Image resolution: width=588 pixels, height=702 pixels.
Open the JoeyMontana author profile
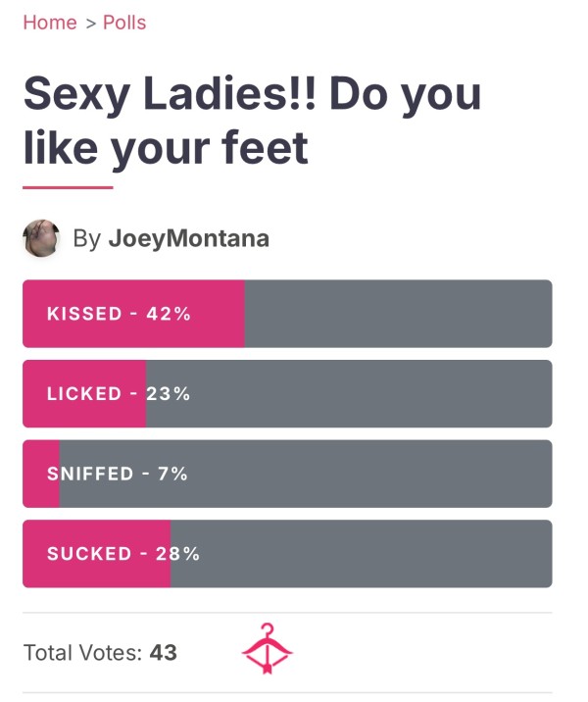(189, 237)
